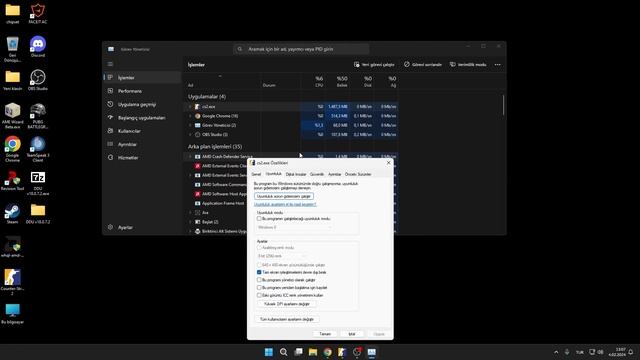The width and height of the screenshot is (640, 360).
Task: Expand the Başlat (2) process group
Action: tap(190, 222)
